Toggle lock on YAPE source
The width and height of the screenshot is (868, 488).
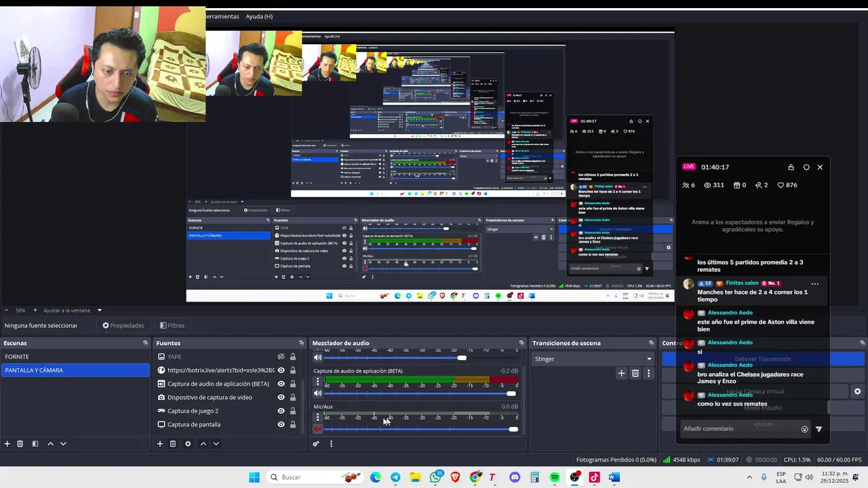293,357
